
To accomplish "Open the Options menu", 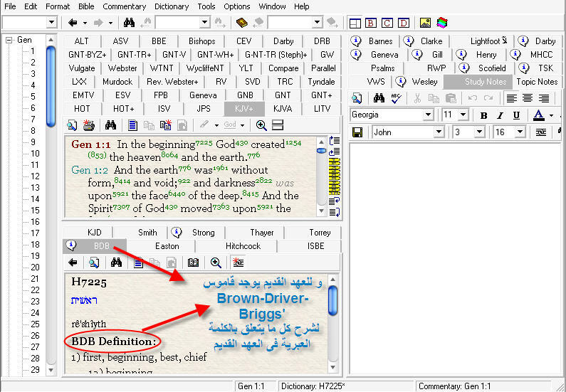I will (237, 6).
